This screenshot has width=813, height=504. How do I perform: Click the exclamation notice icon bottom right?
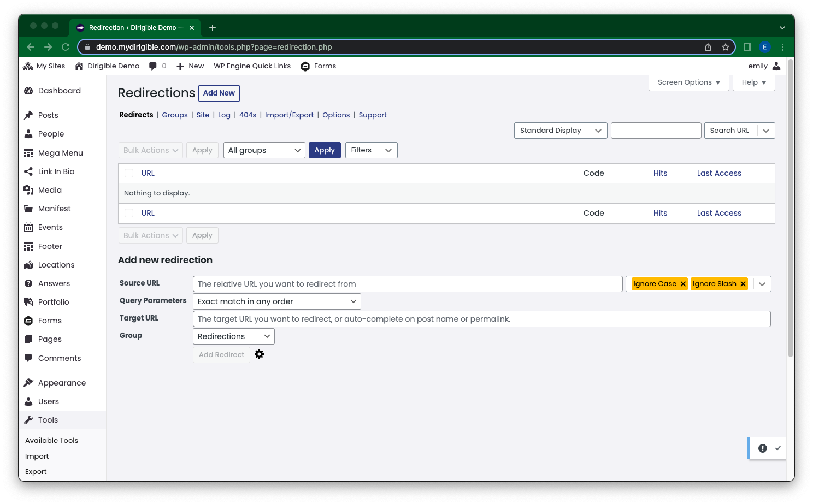[763, 448]
